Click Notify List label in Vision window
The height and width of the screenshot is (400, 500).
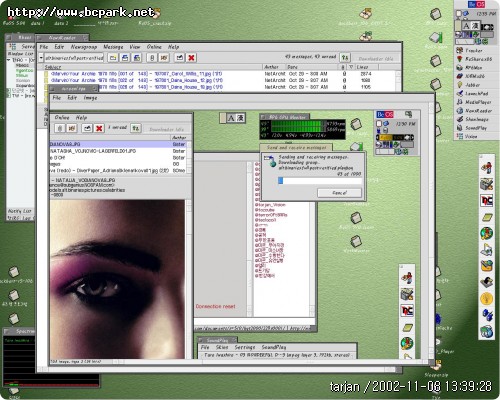coord(19,211)
